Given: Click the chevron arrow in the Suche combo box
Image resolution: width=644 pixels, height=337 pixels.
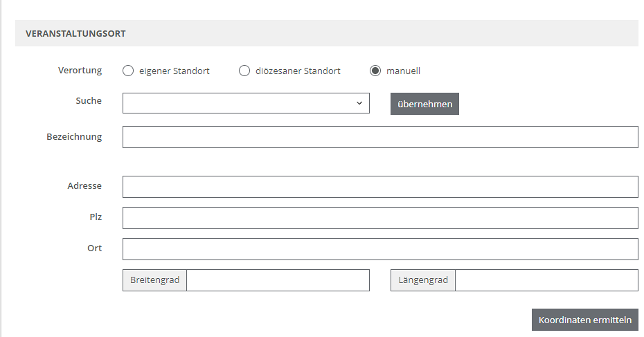Looking at the screenshot, I should 359,103.
